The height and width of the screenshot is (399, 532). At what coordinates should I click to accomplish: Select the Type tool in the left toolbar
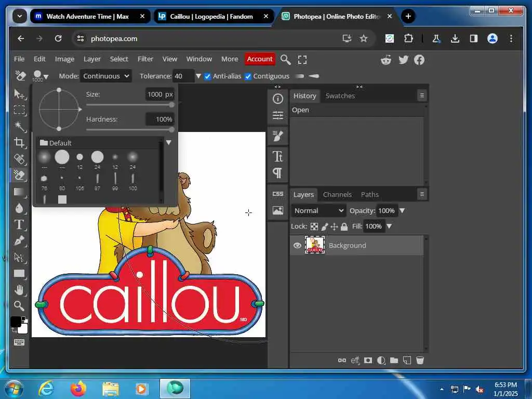19,224
